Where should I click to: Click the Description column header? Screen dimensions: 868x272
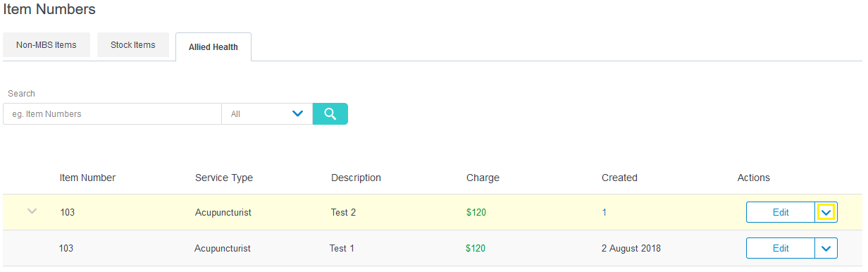(356, 178)
